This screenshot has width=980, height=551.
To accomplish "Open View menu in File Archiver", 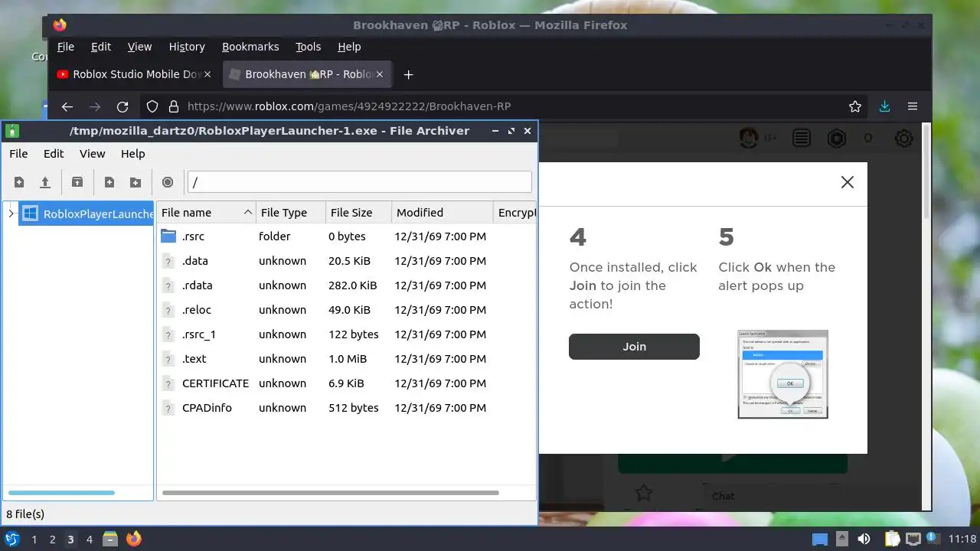I will point(93,154).
